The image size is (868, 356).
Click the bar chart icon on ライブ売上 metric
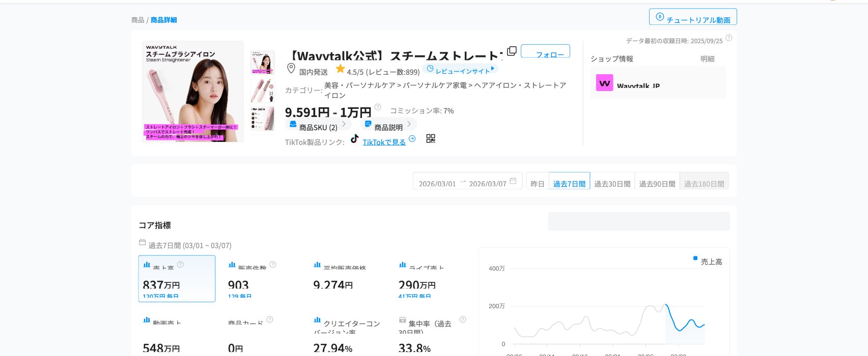click(x=403, y=264)
